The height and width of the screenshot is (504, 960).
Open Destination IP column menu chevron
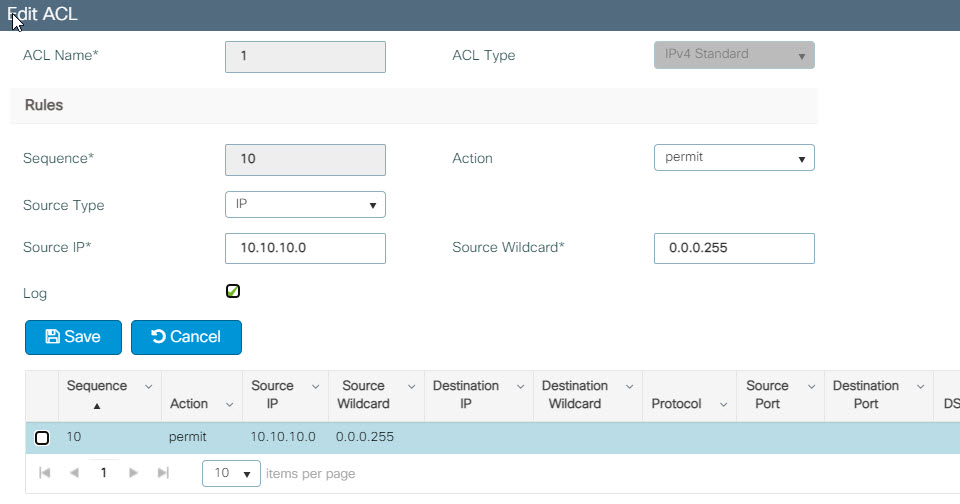coord(520,386)
